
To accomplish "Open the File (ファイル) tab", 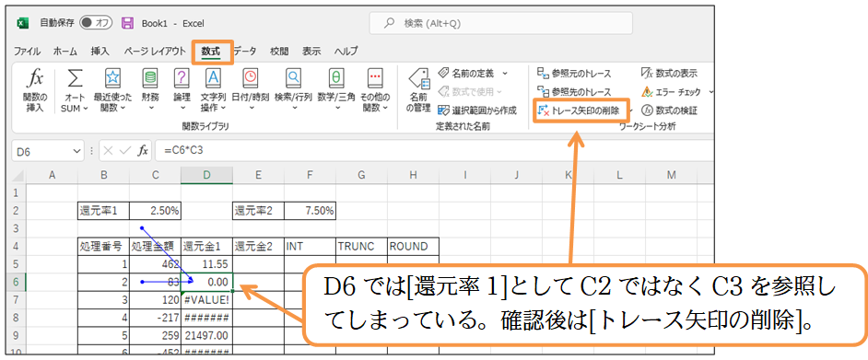I will pyautogui.click(x=27, y=51).
